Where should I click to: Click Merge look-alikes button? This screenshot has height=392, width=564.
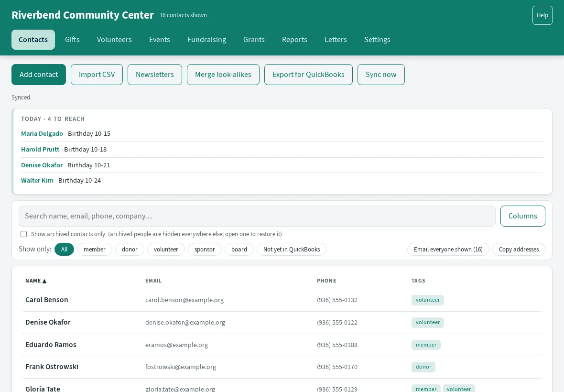pyautogui.click(x=223, y=75)
